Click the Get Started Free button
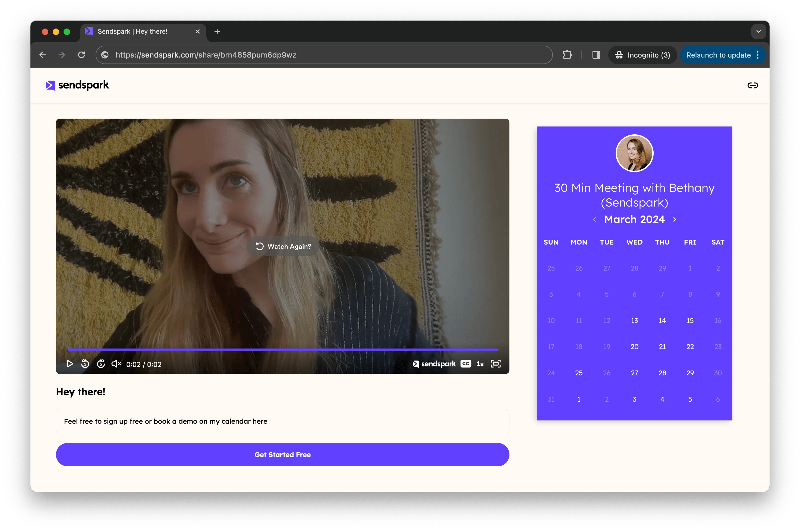 [x=282, y=455]
